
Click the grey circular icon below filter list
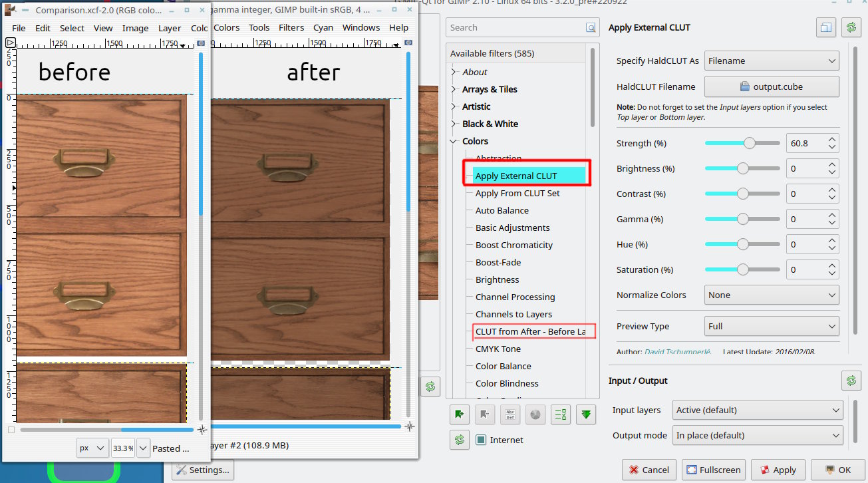(x=535, y=414)
